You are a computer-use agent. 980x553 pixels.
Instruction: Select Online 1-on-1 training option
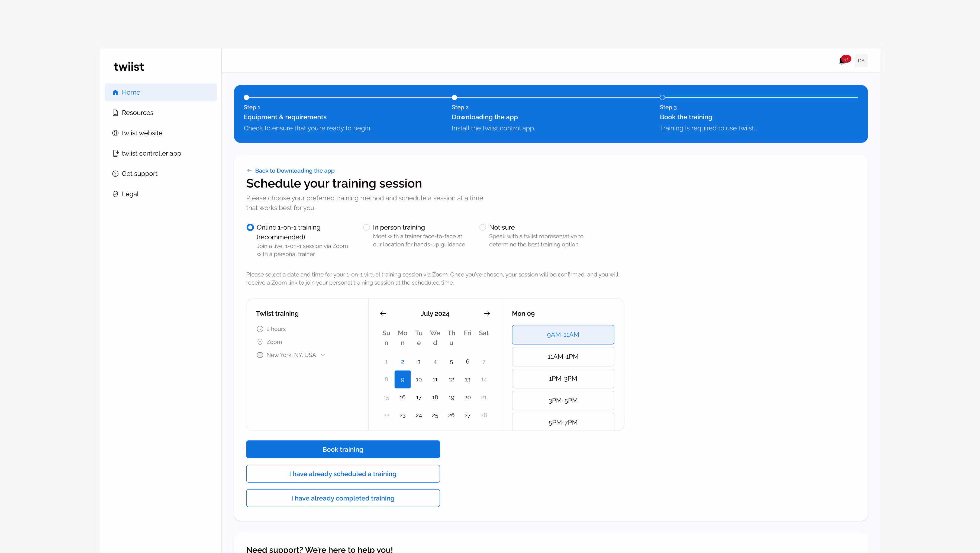250,227
